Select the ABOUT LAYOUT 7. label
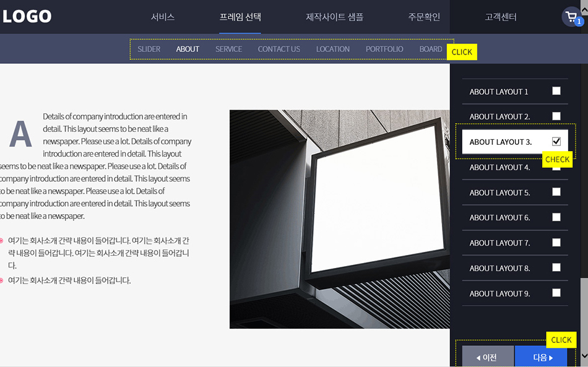Viewport: 588px width, 367px height. click(x=499, y=243)
